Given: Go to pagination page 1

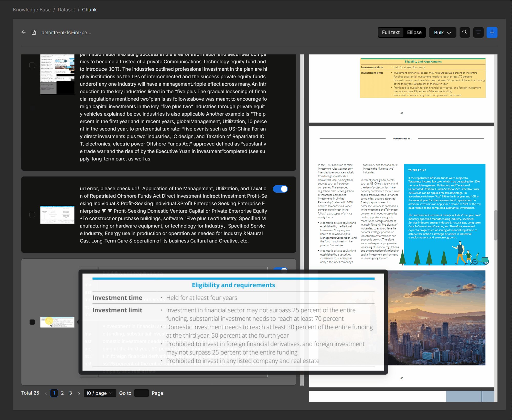Looking at the screenshot, I should pyautogui.click(x=54, y=393).
